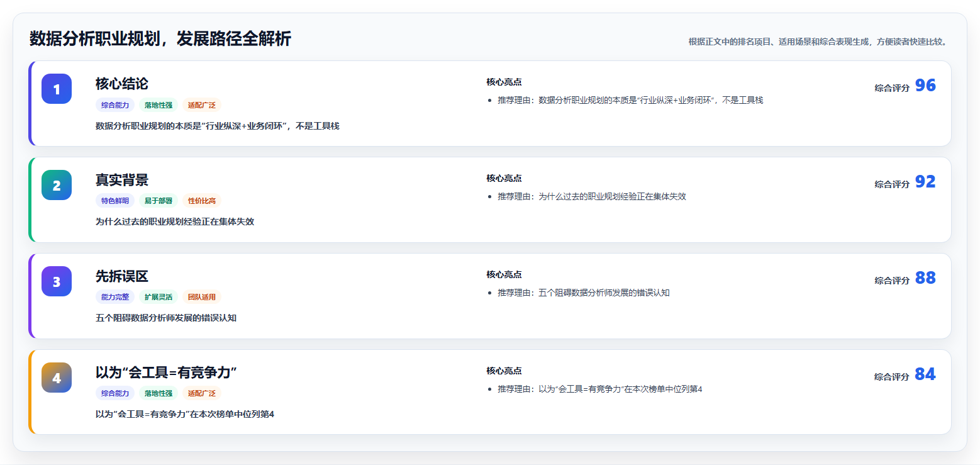Screen dimensions: 980x465
Task: Open the 先拆误区 card title
Action: coord(122,276)
